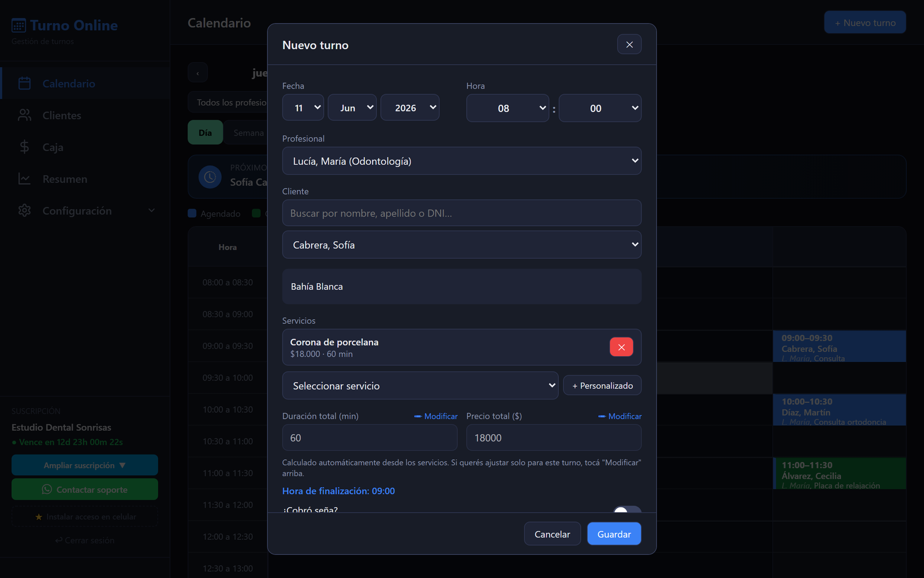
Task: Click the Duración total field showing 60
Action: tap(370, 438)
